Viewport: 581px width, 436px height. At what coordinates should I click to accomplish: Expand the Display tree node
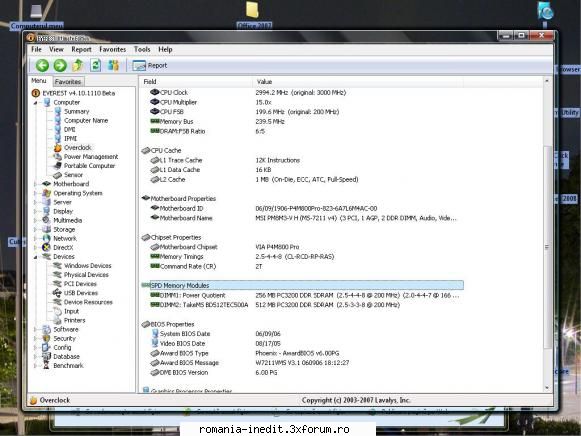click(x=36, y=211)
